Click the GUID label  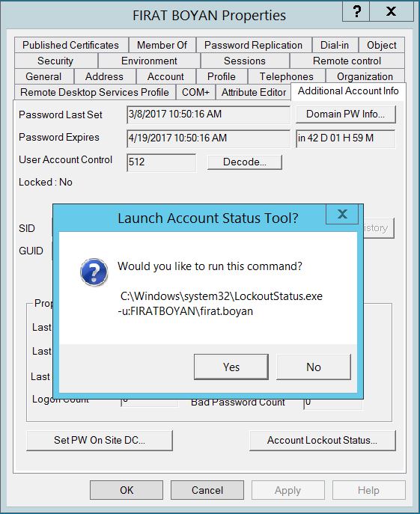point(31,251)
